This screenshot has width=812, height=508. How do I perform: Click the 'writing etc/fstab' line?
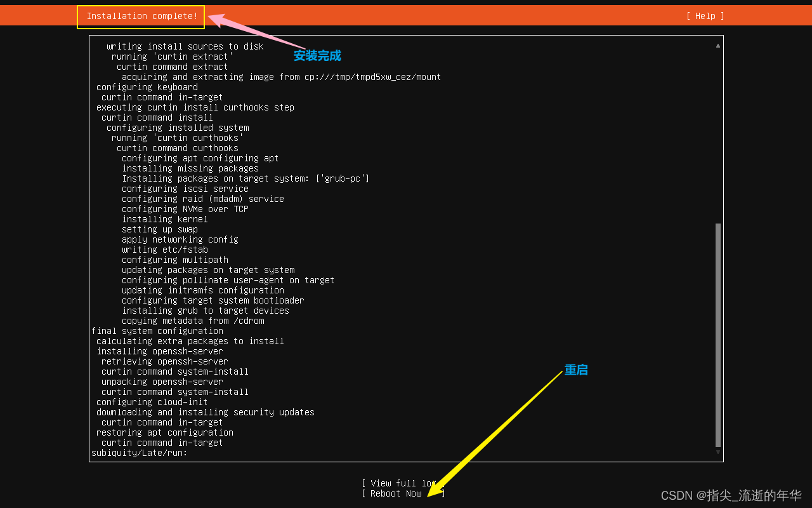pyautogui.click(x=164, y=250)
